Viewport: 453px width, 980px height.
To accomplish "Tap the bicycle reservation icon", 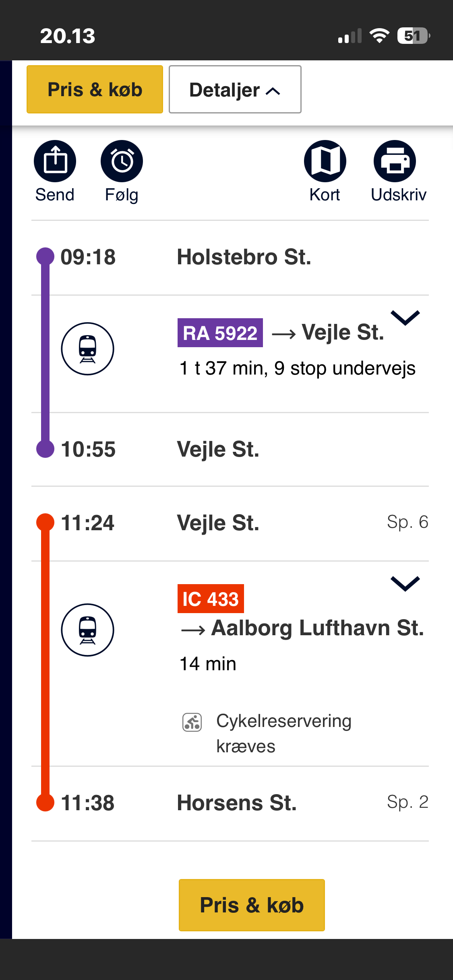I will (x=192, y=722).
